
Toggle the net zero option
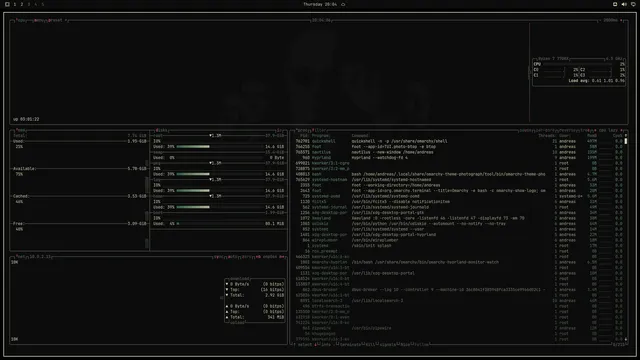(246, 257)
